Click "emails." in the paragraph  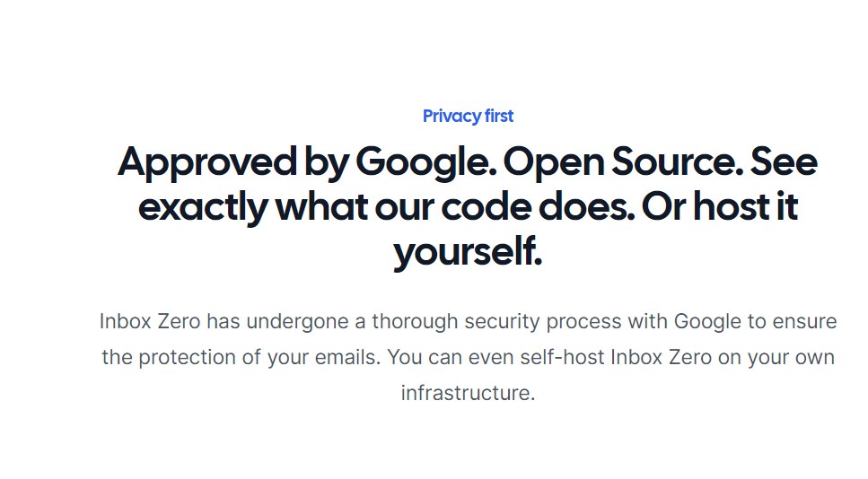[x=347, y=357]
